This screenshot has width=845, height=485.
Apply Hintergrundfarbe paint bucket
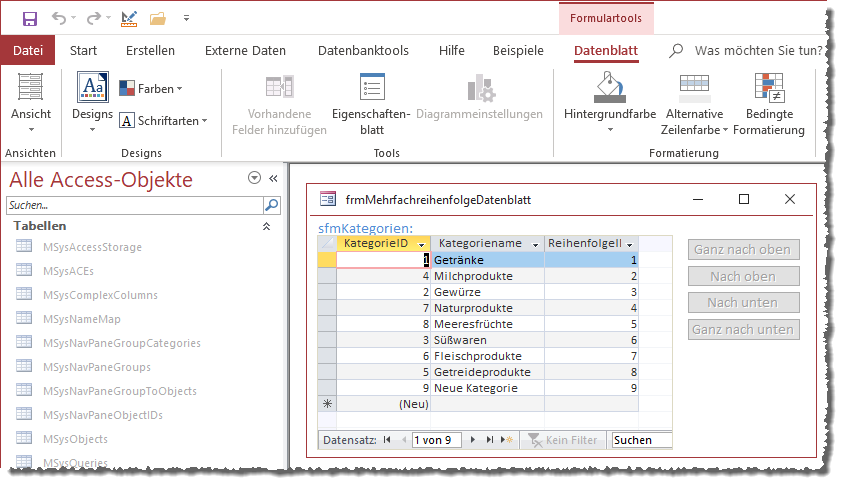(610, 87)
